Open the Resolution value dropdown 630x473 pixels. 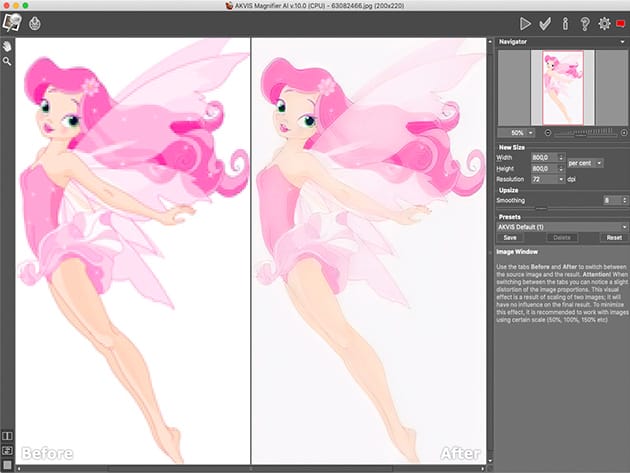click(561, 178)
